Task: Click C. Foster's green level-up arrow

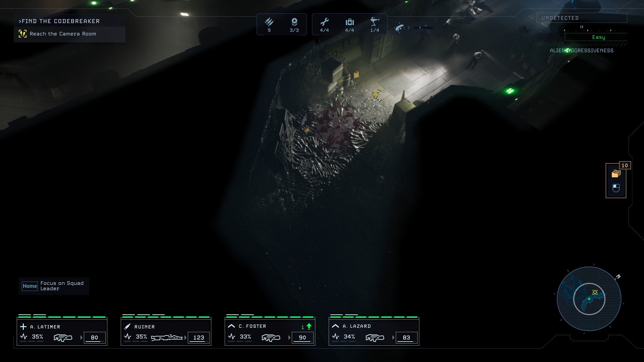Action: [x=309, y=326]
